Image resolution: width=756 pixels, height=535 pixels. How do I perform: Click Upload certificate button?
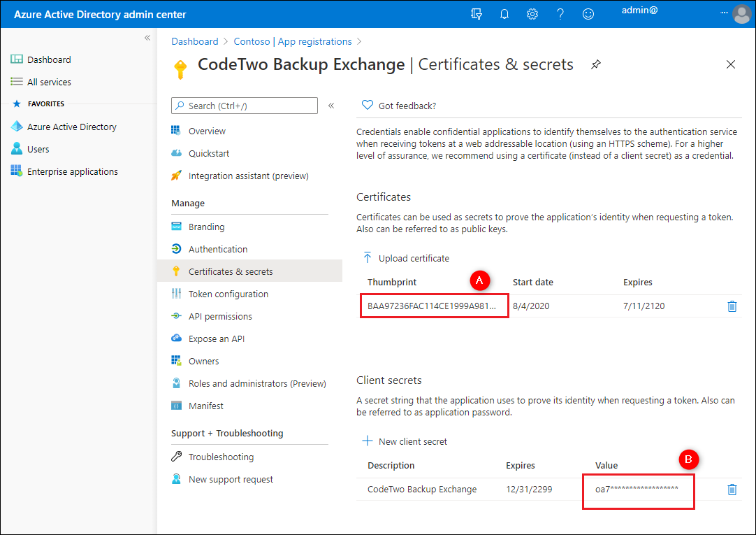[x=405, y=258]
